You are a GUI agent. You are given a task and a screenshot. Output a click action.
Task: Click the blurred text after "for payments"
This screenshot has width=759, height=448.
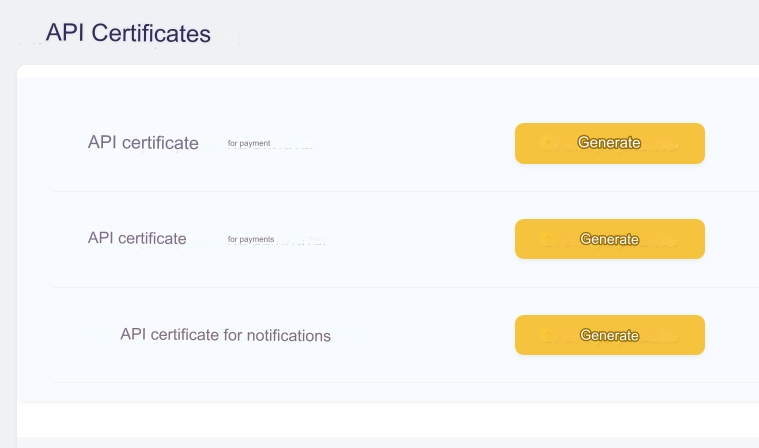point(302,241)
